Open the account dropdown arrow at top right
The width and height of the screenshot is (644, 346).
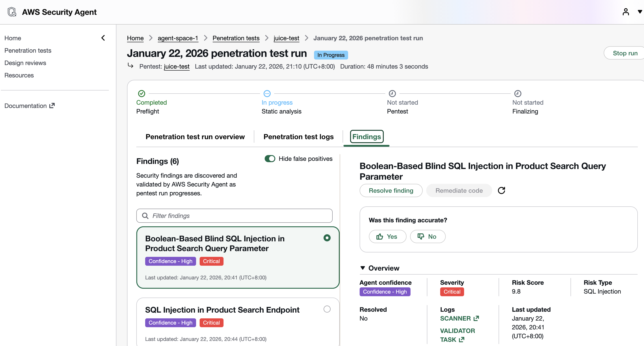[640, 12]
